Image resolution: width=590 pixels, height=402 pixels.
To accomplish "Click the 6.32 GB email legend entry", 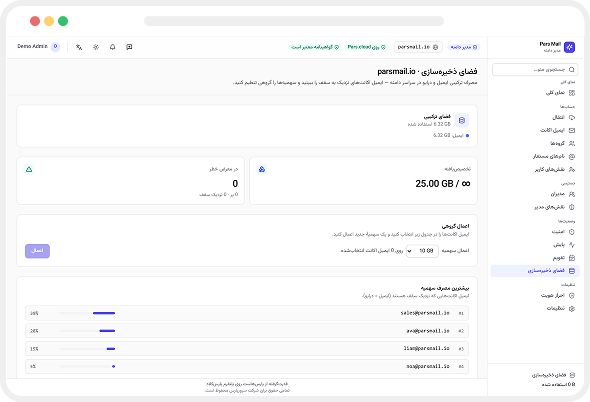I will (x=451, y=136).
